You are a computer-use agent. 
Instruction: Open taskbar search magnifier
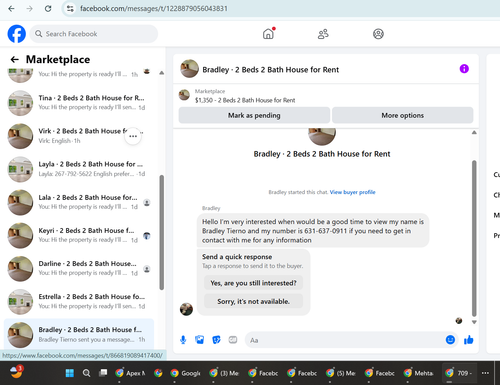[x=86, y=373]
